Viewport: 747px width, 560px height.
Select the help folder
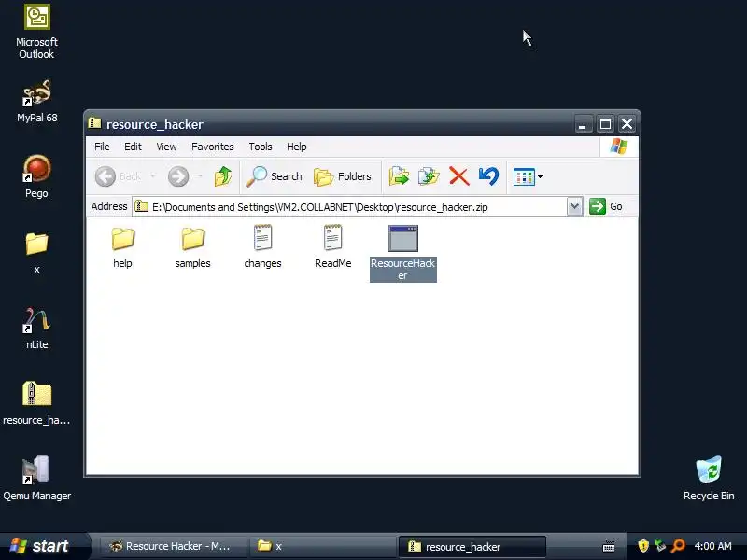point(123,247)
